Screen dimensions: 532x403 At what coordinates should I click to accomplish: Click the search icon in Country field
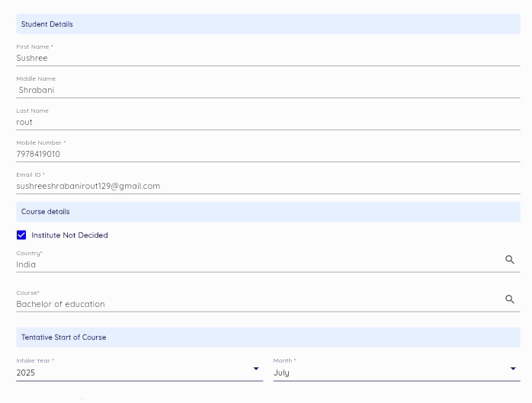[510, 260]
